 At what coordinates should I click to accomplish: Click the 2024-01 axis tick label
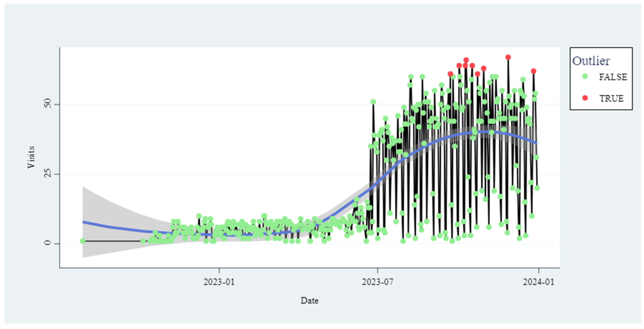(538, 282)
